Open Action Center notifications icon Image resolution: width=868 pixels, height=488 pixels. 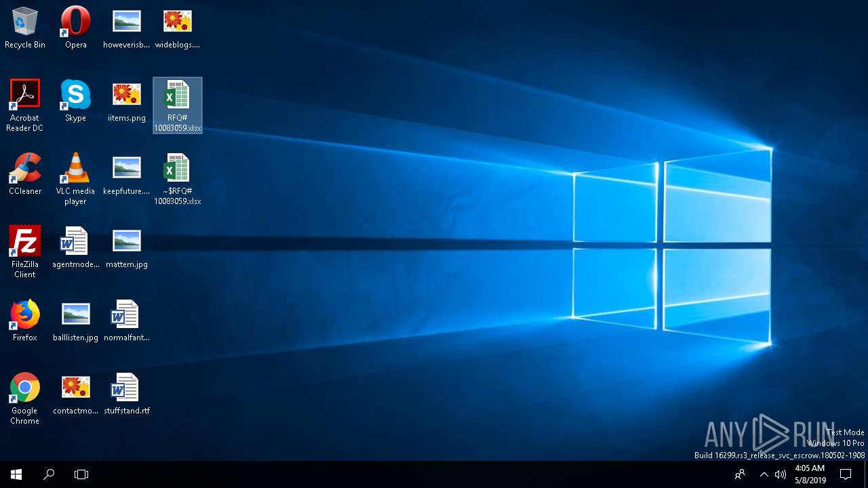click(846, 474)
